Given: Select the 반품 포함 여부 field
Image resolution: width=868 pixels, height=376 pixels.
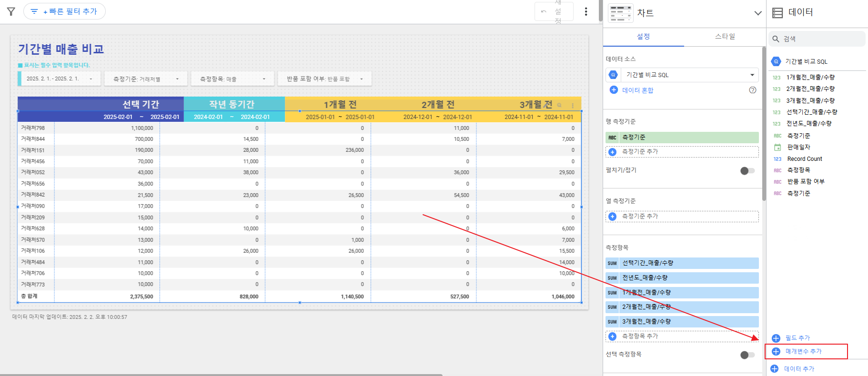Looking at the screenshot, I should (806, 181).
